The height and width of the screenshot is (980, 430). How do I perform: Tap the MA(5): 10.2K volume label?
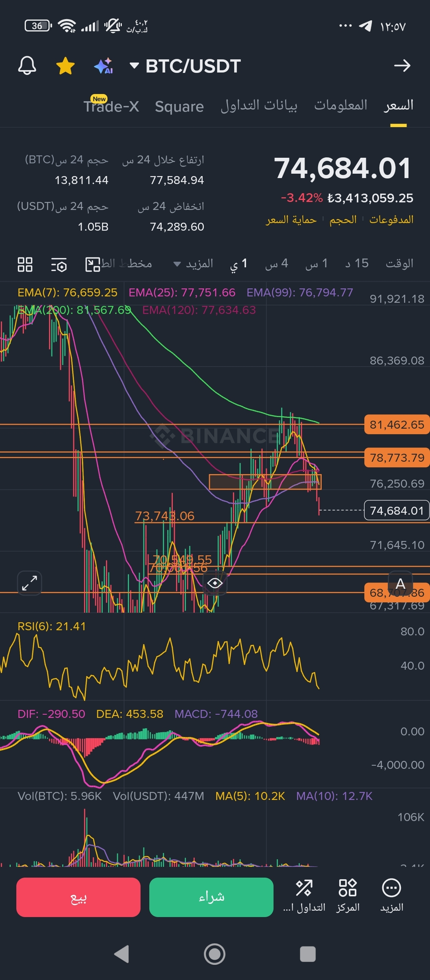click(250, 796)
